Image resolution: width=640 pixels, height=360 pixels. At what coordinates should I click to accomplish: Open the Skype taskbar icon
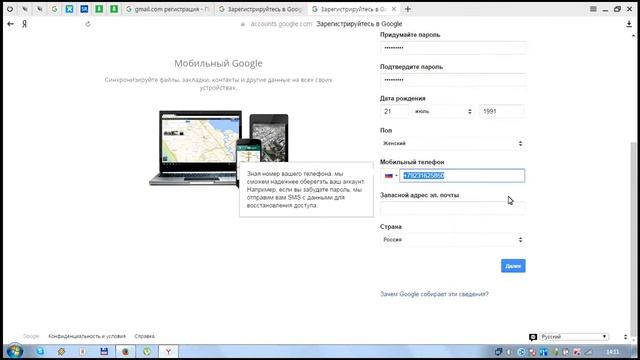(x=40, y=351)
